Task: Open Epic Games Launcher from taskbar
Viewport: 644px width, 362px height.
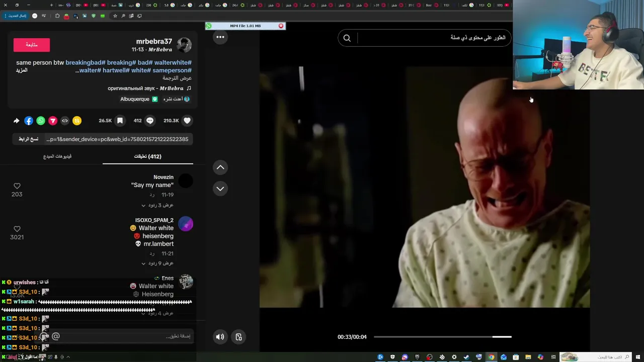Action: [417, 357]
